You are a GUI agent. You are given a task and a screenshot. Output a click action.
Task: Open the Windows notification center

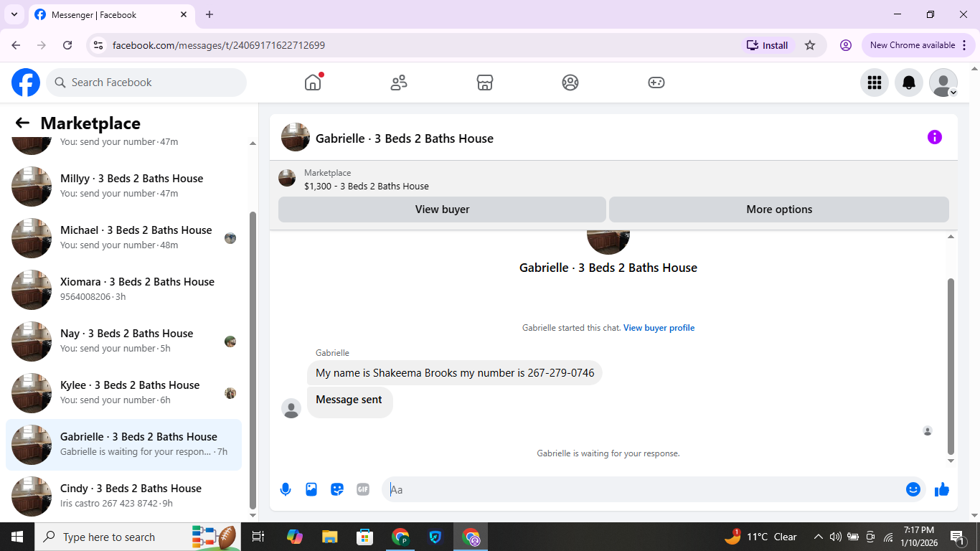coord(957,537)
